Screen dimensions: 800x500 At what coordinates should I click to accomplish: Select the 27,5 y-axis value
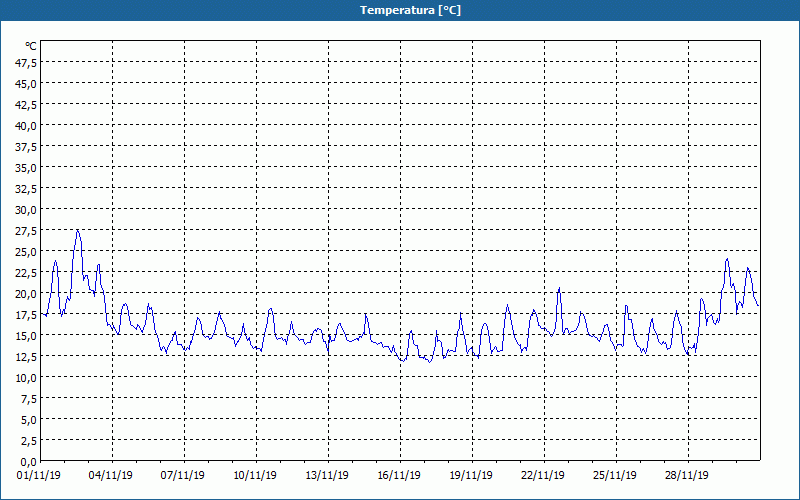click(x=27, y=231)
